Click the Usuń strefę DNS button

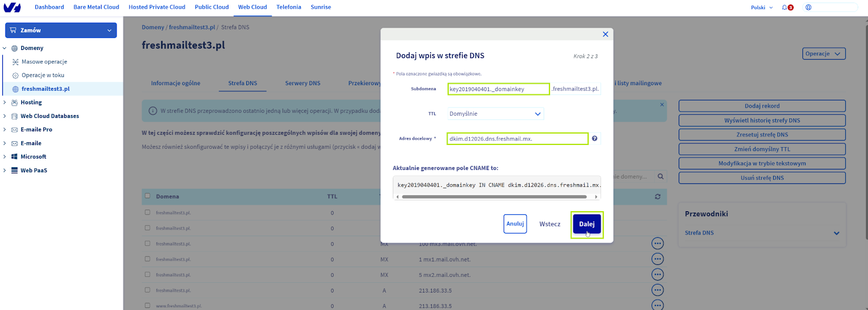762,178
